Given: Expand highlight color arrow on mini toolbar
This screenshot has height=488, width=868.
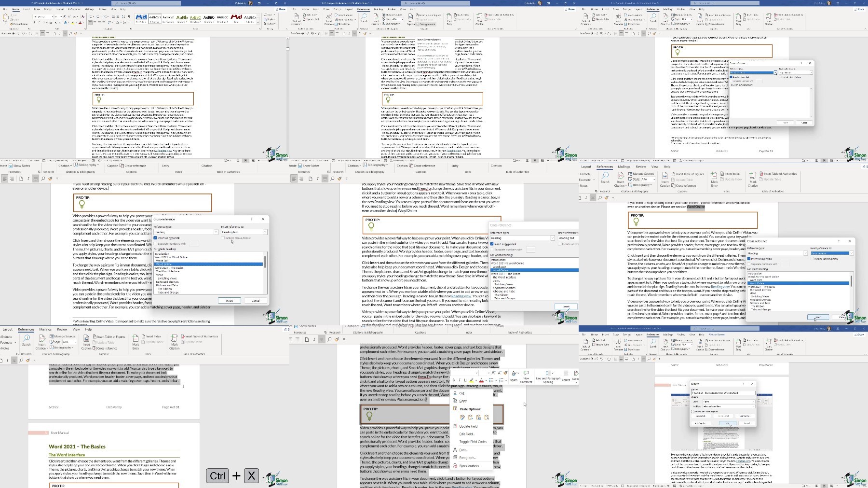Looking at the screenshot, I should click(x=475, y=380).
